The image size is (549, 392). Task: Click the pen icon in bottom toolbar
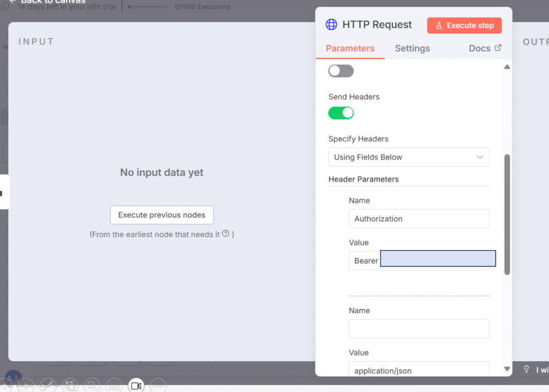click(48, 385)
